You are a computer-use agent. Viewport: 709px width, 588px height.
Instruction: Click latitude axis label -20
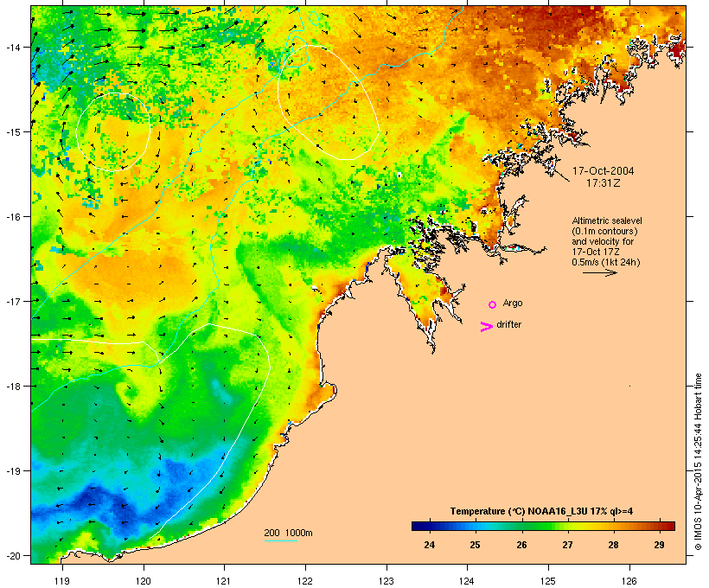13,555
